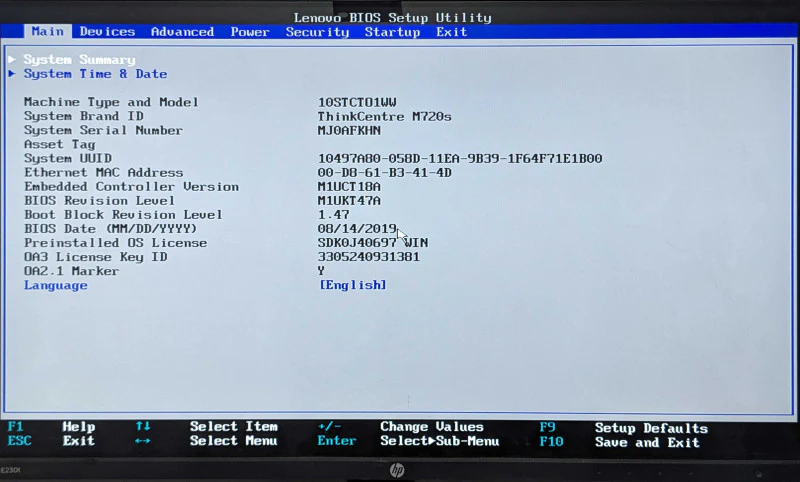800x482 pixels.
Task: Expand the System Time & Date arrow
Action: click(x=12, y=74)
